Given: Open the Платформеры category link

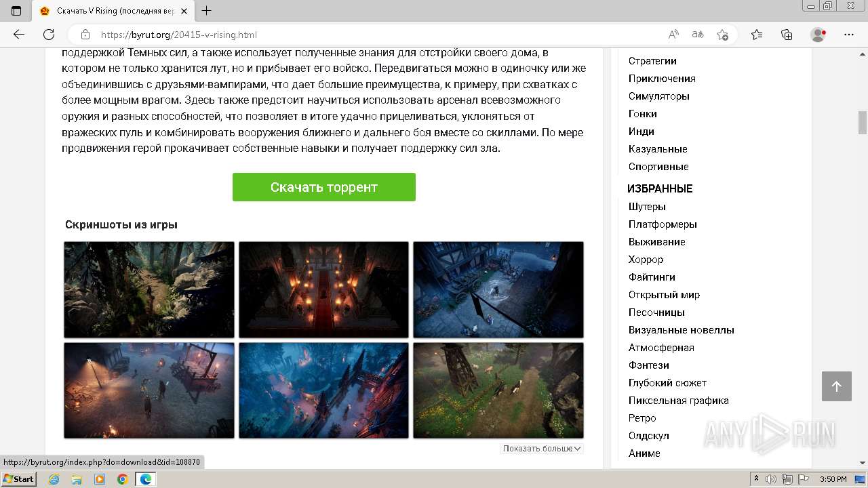Looking at the screenshot, I should [663, 224].
